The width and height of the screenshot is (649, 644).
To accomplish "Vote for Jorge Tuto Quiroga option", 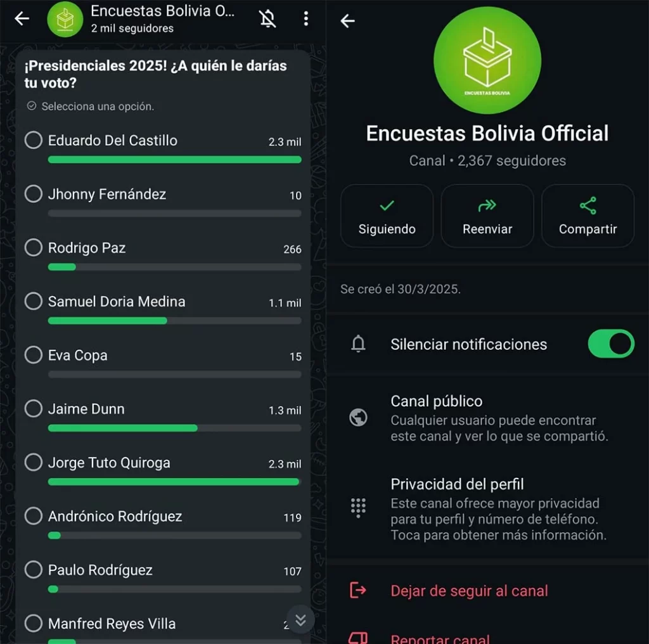I will [34, 463].
